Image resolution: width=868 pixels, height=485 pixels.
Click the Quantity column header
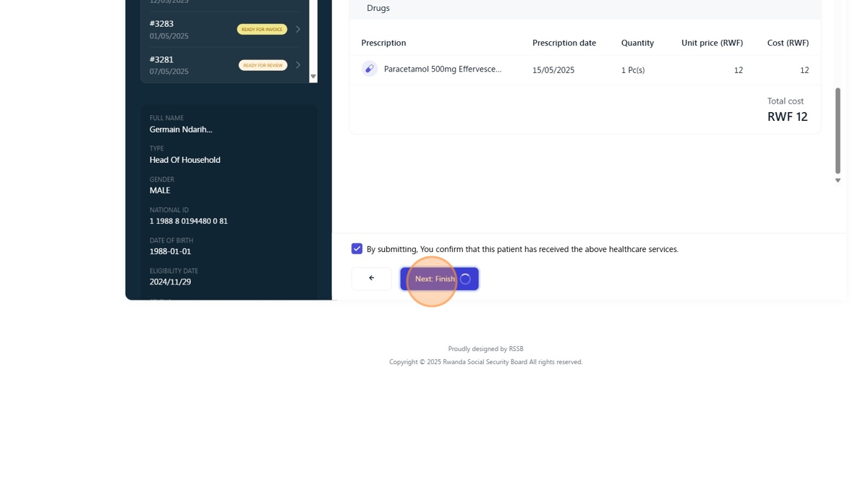637,43
